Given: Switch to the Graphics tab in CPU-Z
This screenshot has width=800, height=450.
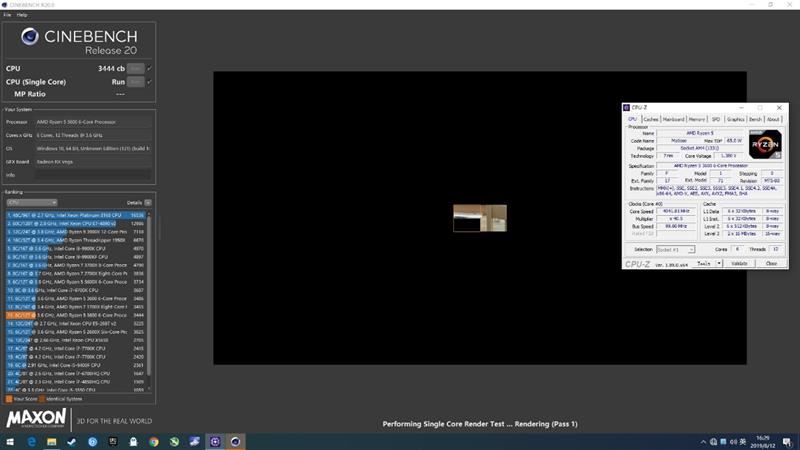Looking at the screenshot, I should click(736, 119).
